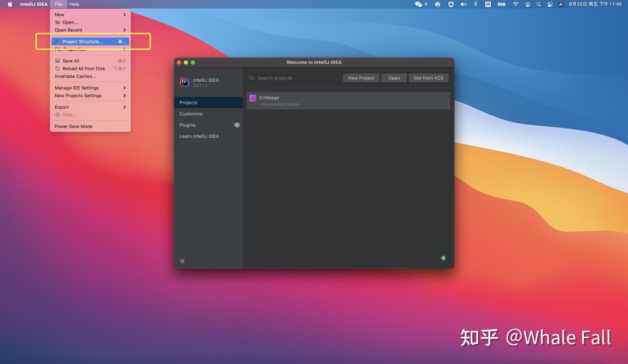Click the purple Cribbage project icon
Screen dimensions: 628x364
pos(253,98)
